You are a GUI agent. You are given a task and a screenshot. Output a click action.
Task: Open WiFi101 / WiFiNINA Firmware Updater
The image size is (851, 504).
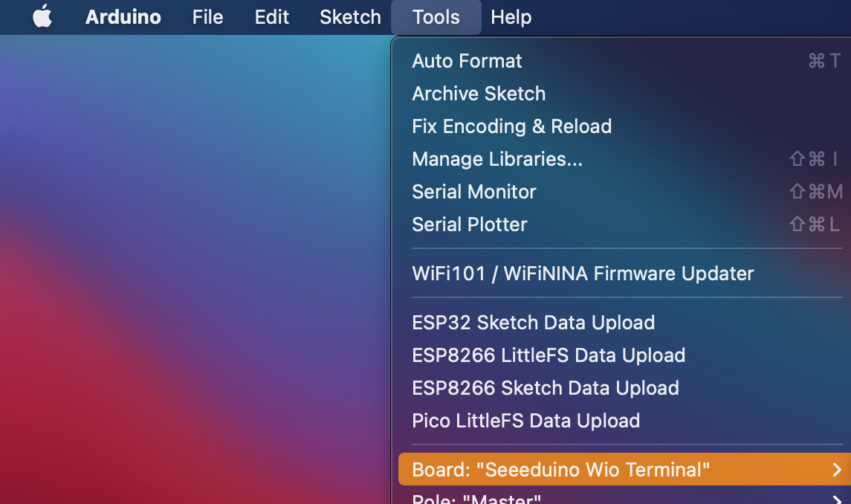(583, 274)
